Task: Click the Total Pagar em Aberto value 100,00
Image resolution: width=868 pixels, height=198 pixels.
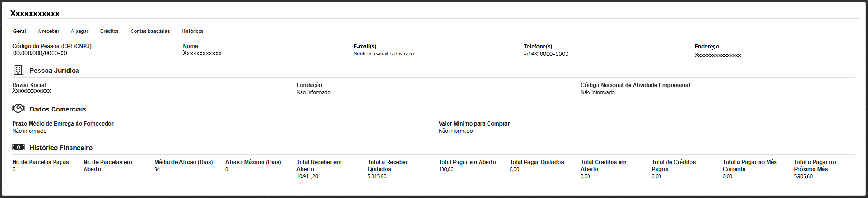Action: (x=446, y=169)
